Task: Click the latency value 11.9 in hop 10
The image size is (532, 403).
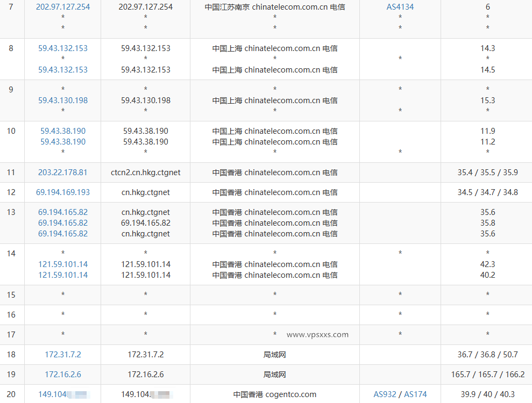Action: (x=487, y=131)
